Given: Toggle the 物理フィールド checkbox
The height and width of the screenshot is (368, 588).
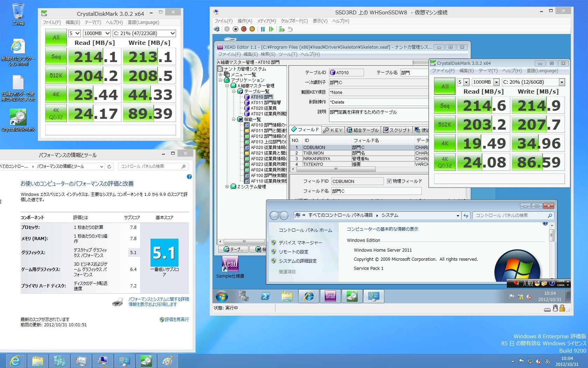Looking at the screenshot, I should coord(389,181).
